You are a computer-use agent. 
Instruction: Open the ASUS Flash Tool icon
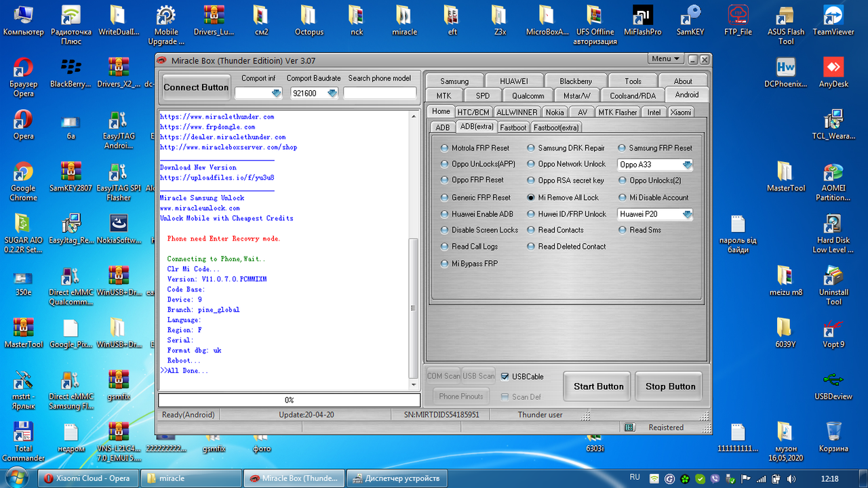click(x=786, y=25)
